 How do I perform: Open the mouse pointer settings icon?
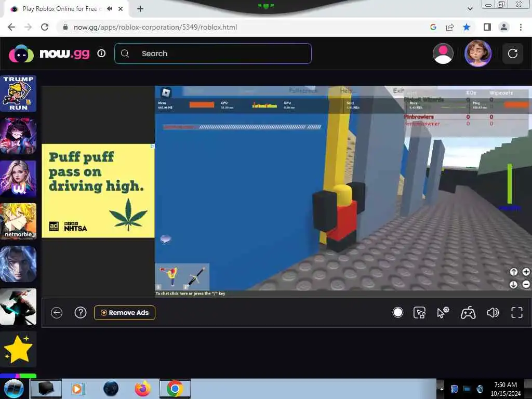[x=443, y=312]
